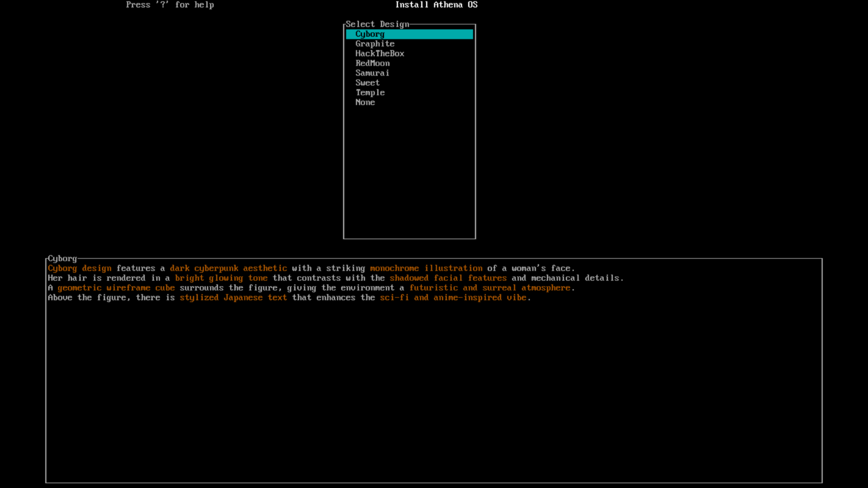Viewport: 868px width, 488px height.
Task: Click the highlighted text dark cyberpunk aesthetic
Action: coord(228,268)
